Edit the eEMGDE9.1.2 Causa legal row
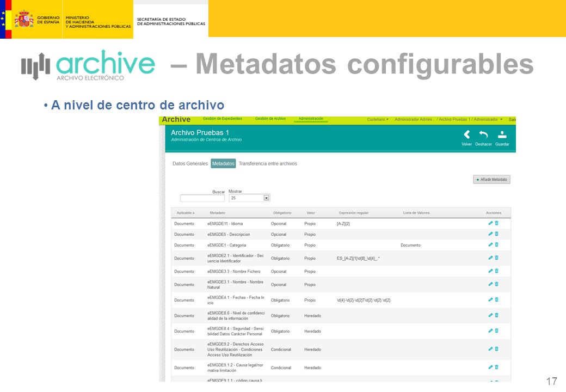Image resolution: width=566 pixels, height=392 pixels. tap(490, 367)
